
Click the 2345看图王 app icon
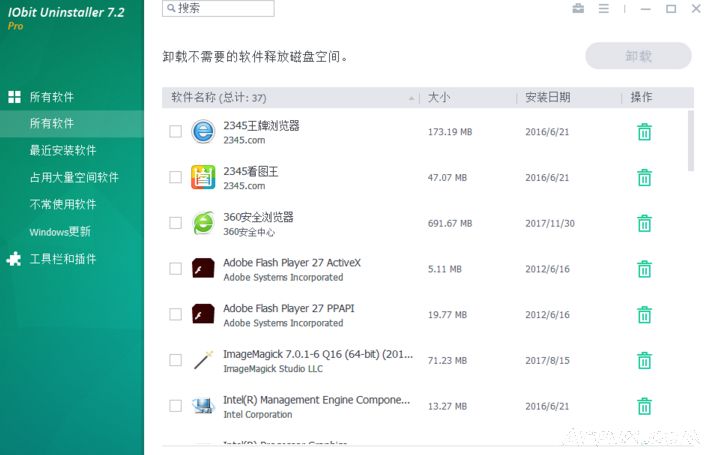pyautogui.click(x=203, y=177)
